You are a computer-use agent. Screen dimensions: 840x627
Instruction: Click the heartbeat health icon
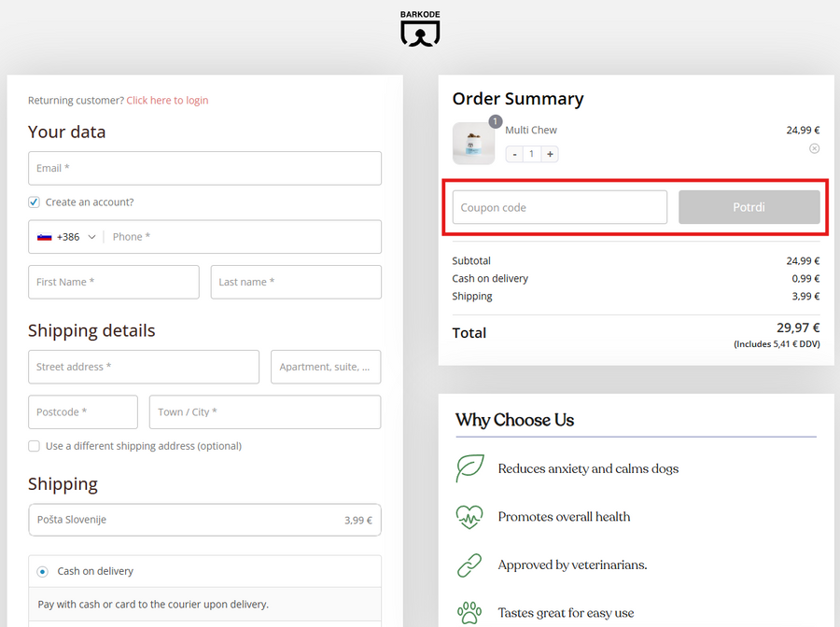click(469, 517)
